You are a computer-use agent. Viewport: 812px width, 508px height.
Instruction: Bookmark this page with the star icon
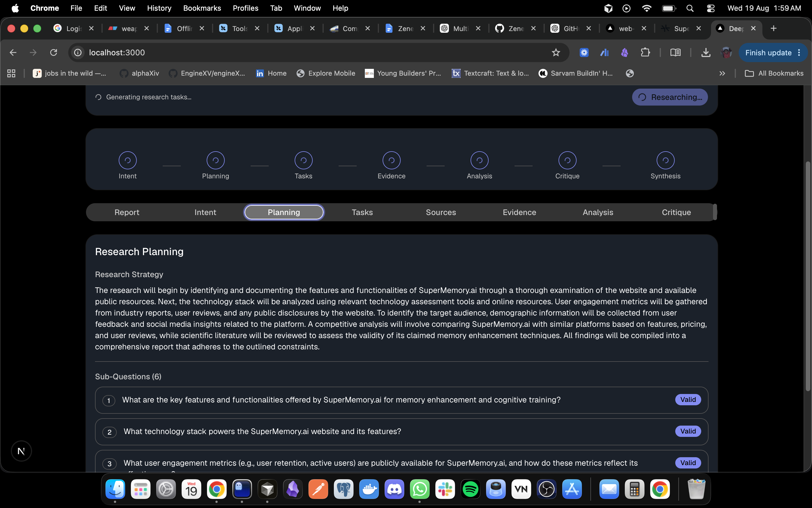point(556,52)
